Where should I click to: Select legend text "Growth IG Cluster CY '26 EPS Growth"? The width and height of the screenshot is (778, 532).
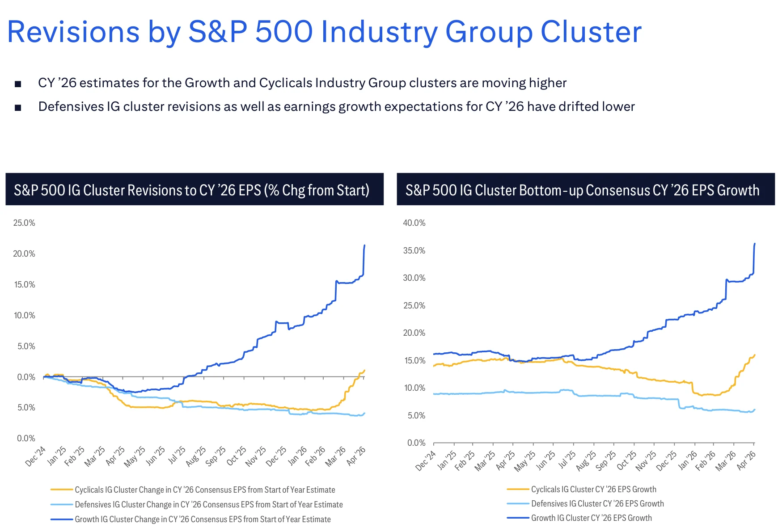[x=592, y=518]
